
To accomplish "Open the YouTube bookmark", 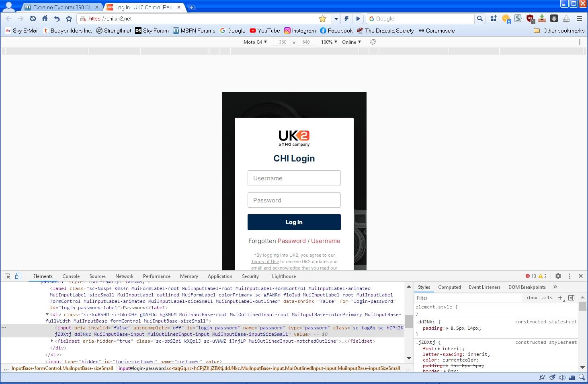I will click(265, 31).
